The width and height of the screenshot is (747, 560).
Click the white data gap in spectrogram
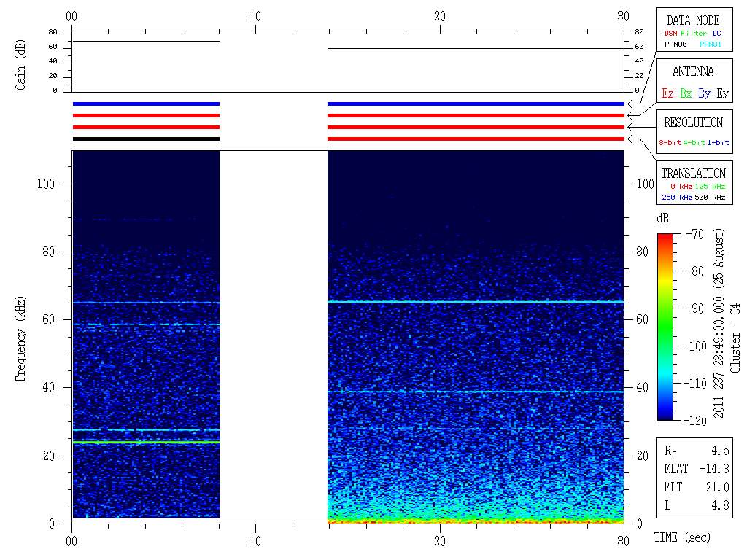pos(274,335)
